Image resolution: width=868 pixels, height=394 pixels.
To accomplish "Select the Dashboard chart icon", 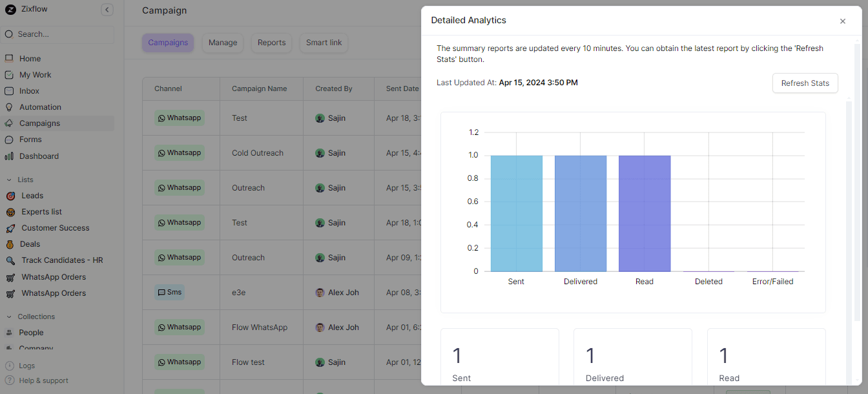I will 9,156.
